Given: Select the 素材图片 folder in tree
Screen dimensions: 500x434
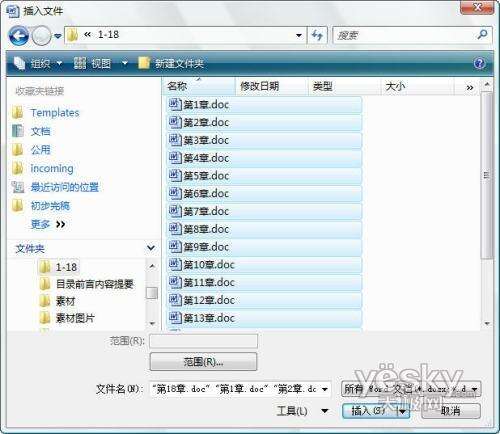Looking at the screenshot, I should pos(75,318).
